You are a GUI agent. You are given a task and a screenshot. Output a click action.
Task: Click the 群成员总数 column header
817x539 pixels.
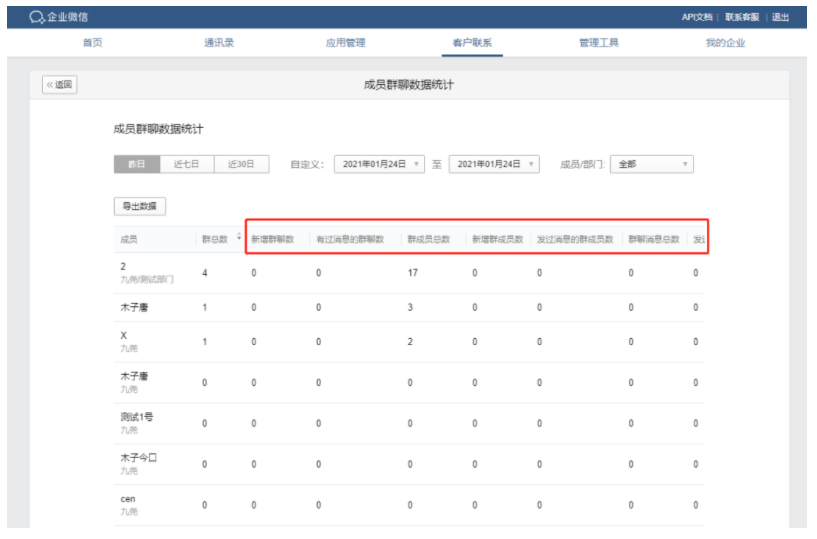(x=428, y=239)
